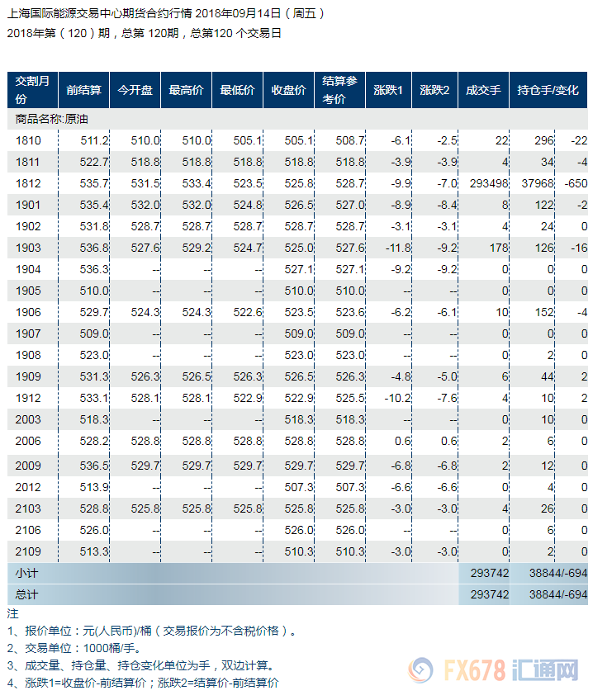Click change -10.2 in the 1912 row
593x700 pixels.
pos(398,398)
